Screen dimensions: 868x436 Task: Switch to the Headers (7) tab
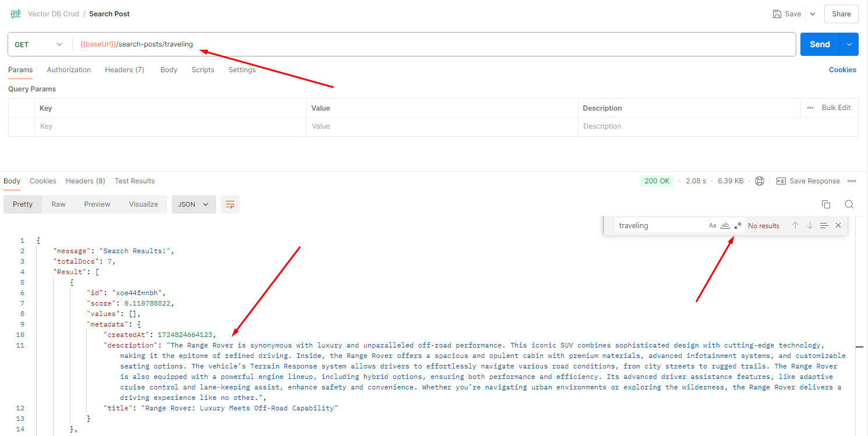pos(124,69)
